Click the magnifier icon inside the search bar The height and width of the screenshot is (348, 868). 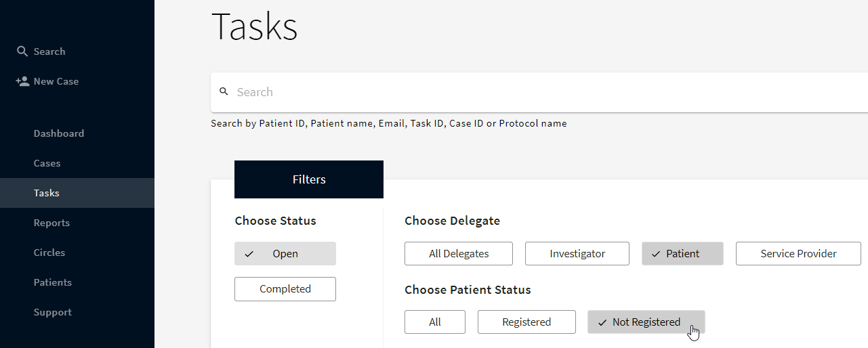(224, 92)
